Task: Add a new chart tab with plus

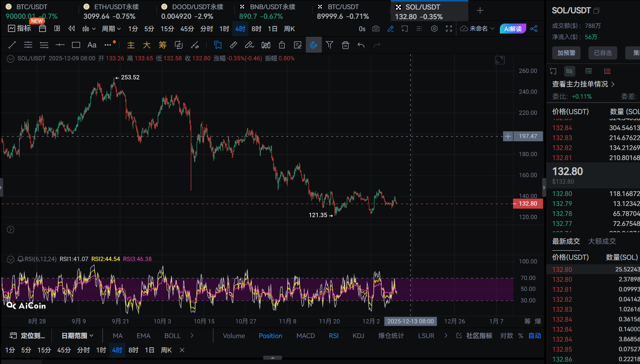Action: pyautogui.click(x=480, y=10)
